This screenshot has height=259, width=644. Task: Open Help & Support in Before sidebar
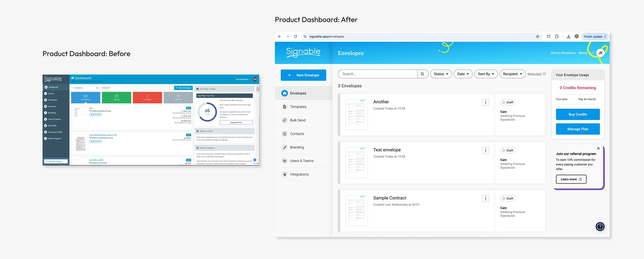pos(56,139)
